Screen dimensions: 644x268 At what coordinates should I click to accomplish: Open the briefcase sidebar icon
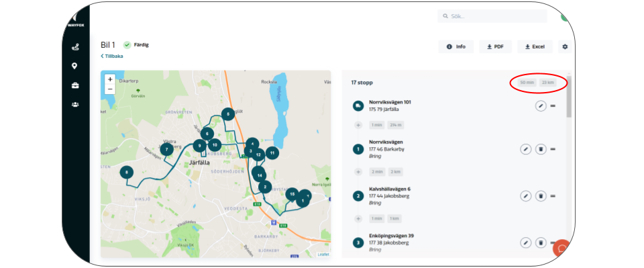pos(75,85)
